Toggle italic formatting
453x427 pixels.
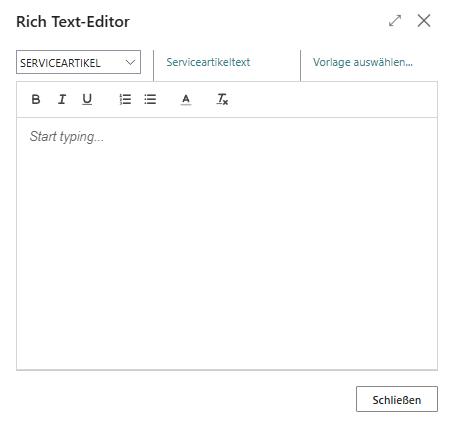click(62, 99)
